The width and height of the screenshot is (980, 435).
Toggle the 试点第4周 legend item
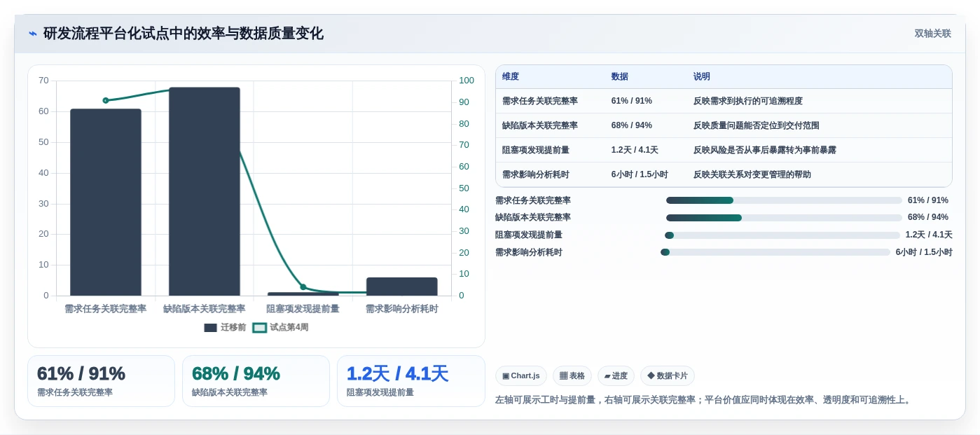280,327
